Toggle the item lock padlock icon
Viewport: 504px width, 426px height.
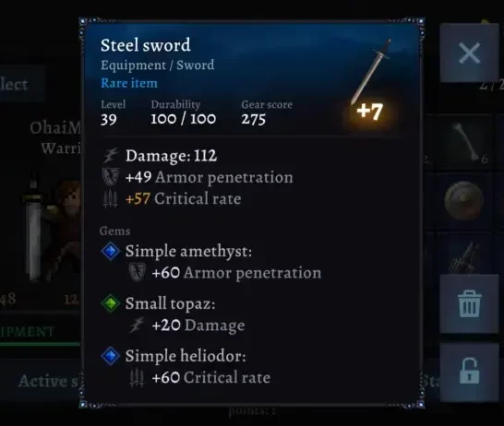(x=469, y=372)
